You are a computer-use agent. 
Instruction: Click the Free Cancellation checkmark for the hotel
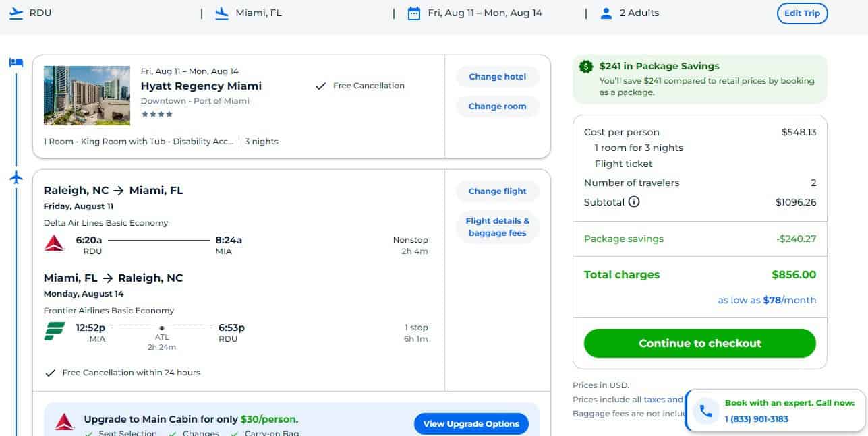tap(321, 86)
